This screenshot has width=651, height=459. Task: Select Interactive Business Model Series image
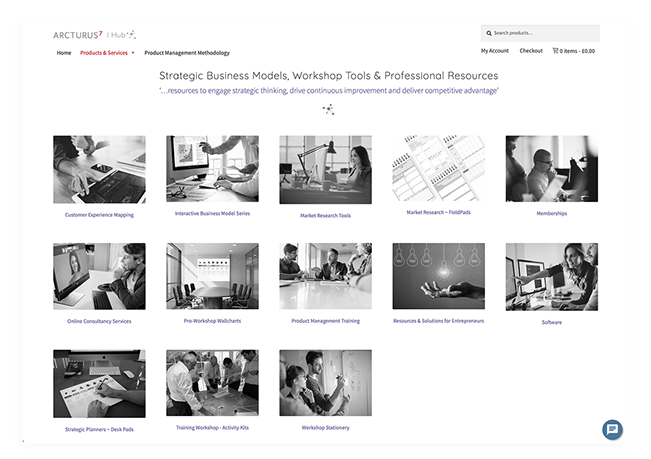[212, 169]
